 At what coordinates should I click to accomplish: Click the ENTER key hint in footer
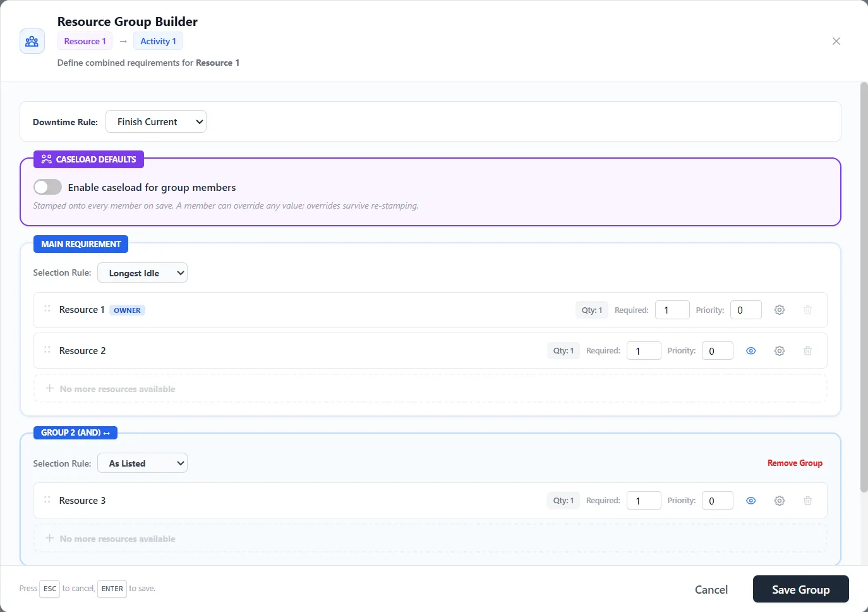click(x=112, y=589)
